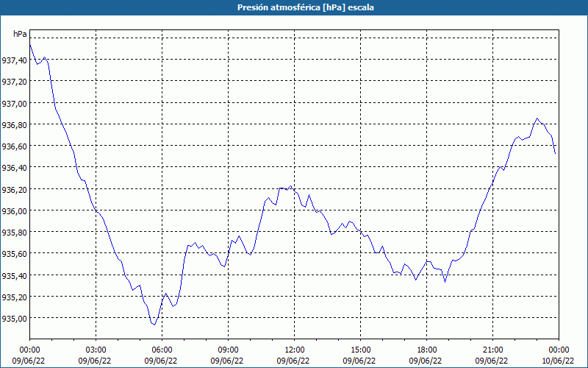588x368 pixels.
Task: Click the 937,20 y-axis value
Action: 14,82
